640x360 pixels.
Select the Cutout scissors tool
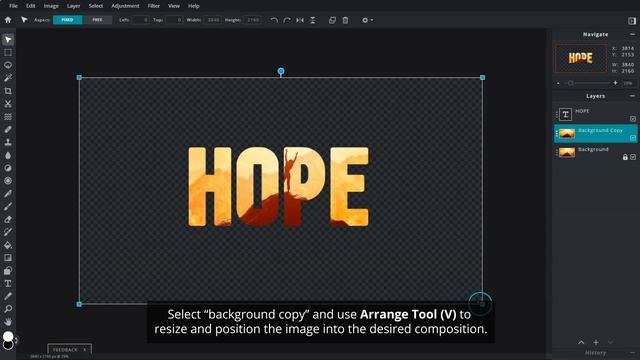pos(8,104)
